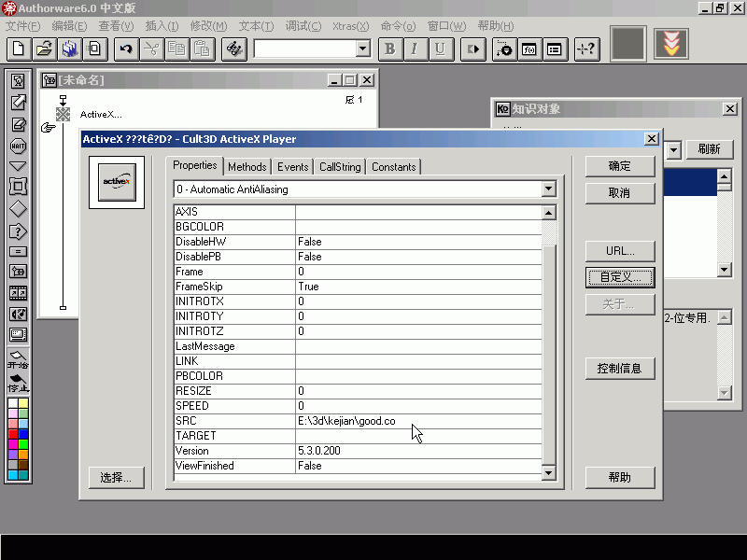This screenshot has width=747, height=560.
Task: Select the Display icon in icon palette
Action: click(18, 81)
